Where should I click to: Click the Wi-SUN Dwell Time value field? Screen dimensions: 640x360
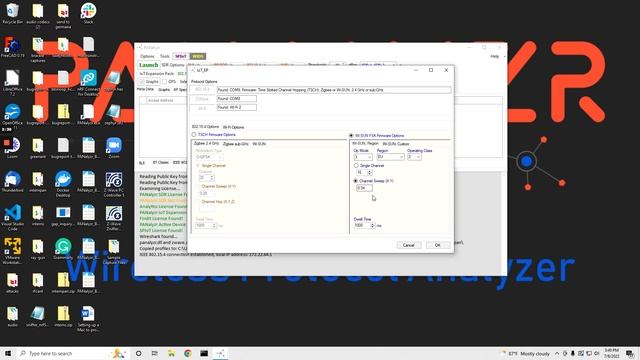click(362, 225)
